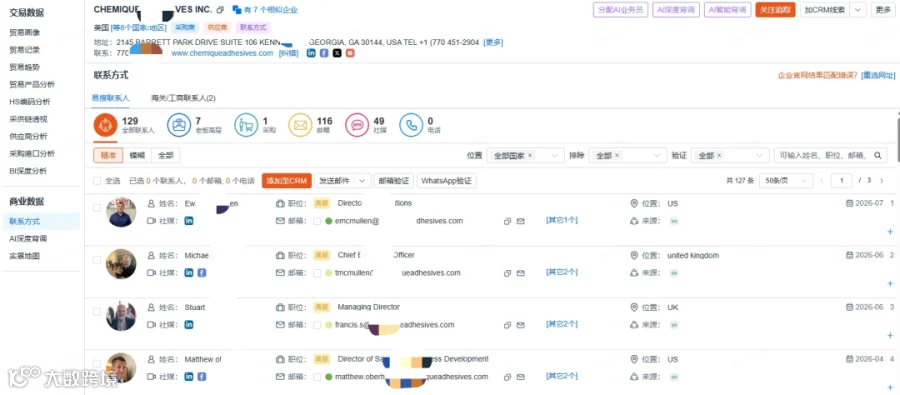The image size is (900, 395).
Task: Check the francis.s email checkbox
Action: tap(317, 325)
